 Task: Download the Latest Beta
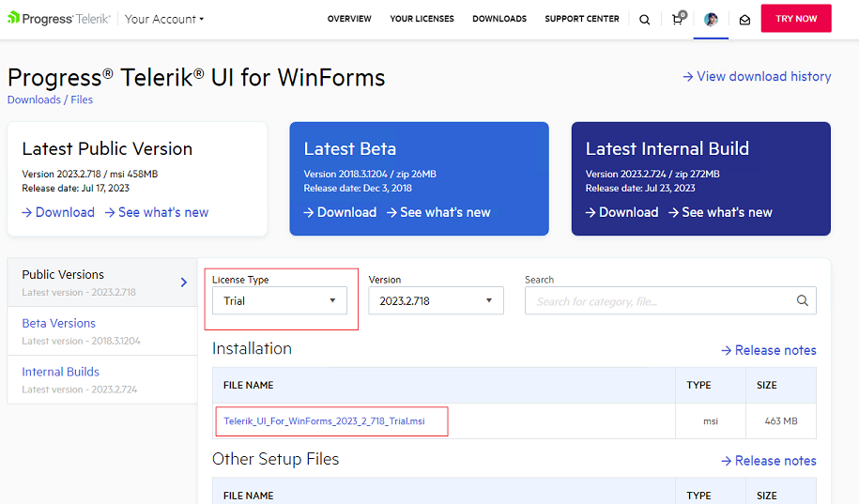coord(340,212)
